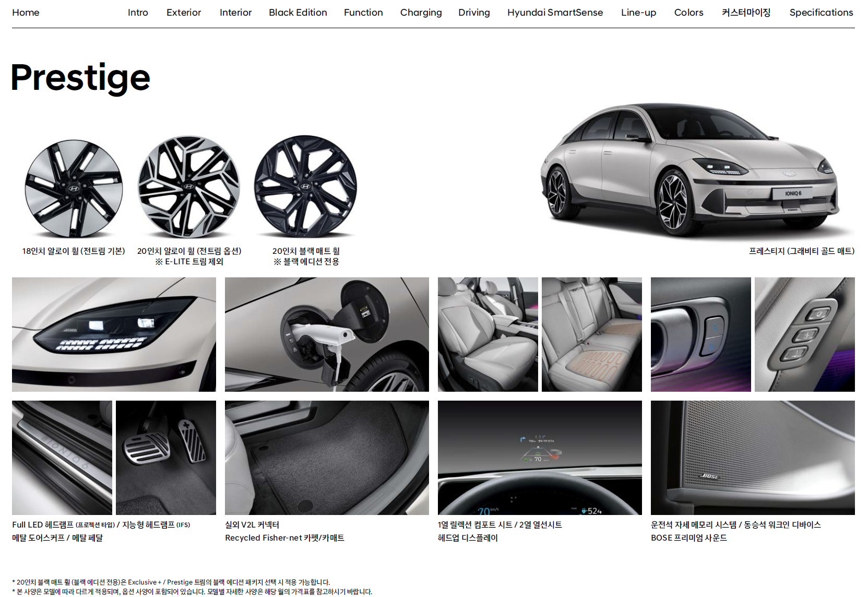The height and width of the screenshot is (597, 868).
Task: Open the Exterior section
Action: [184, 13]
